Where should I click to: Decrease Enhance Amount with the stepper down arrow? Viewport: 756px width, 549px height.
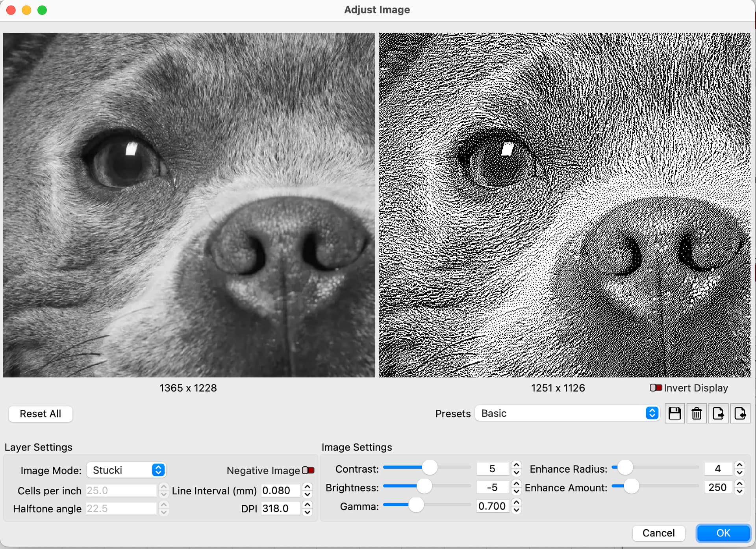739,491
